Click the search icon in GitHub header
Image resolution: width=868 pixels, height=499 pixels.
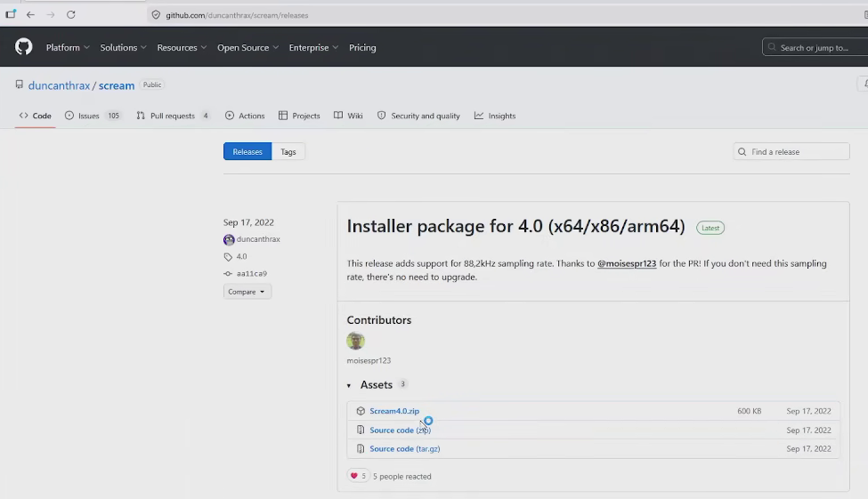[x=772, y=47]
